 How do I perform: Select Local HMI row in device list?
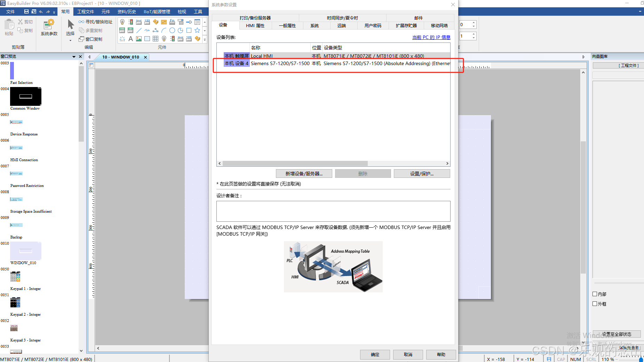coord(337,56)
